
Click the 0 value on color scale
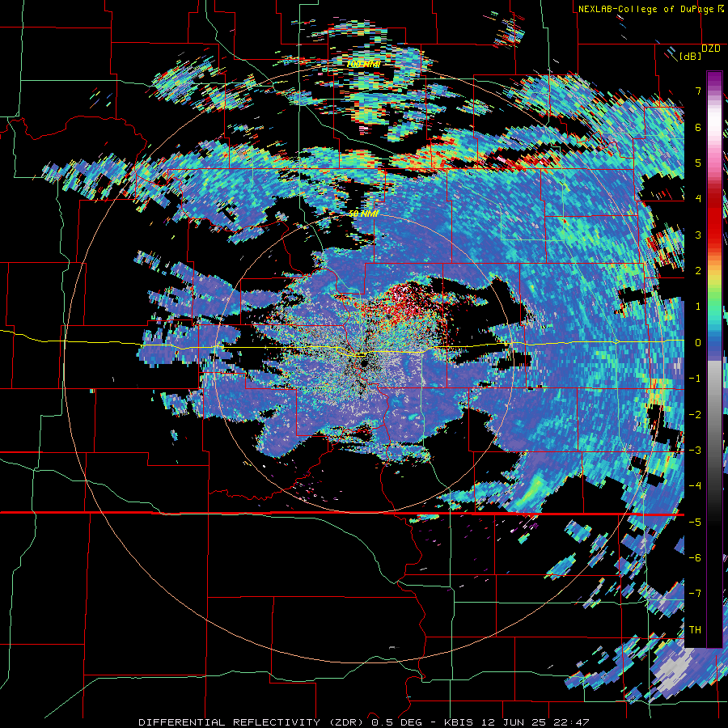[x=698, y=343]
